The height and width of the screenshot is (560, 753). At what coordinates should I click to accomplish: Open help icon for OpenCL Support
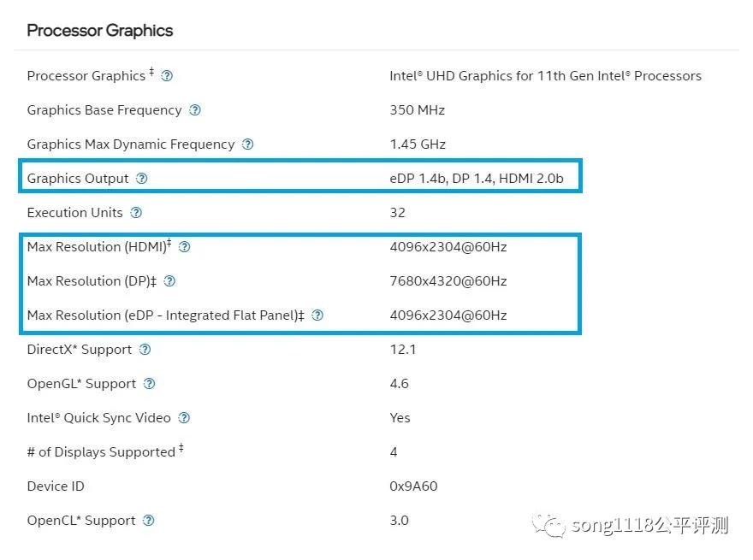(149, 521)
